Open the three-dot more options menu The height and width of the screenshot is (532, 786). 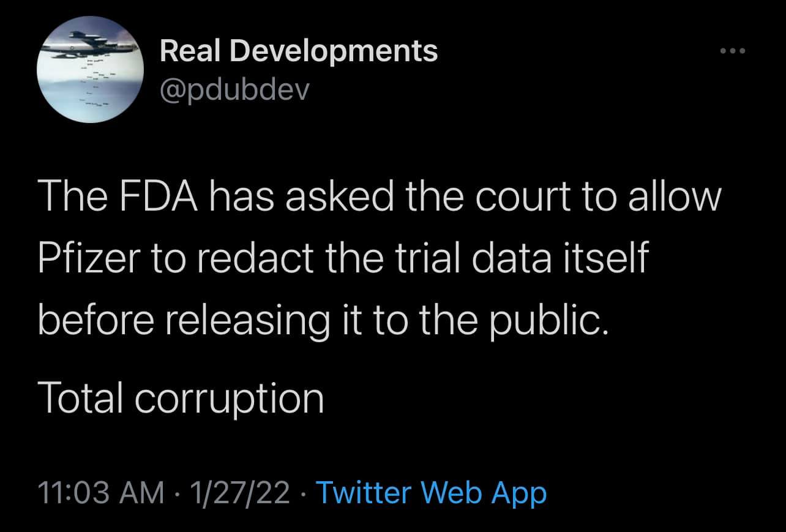pyautogui.click(x=733, y=51)
